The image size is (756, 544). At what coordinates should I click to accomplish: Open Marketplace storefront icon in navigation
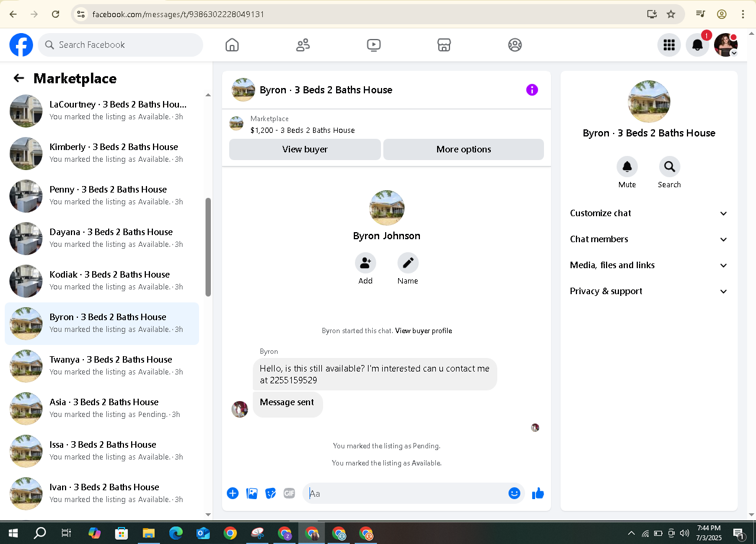coord(444,45)
